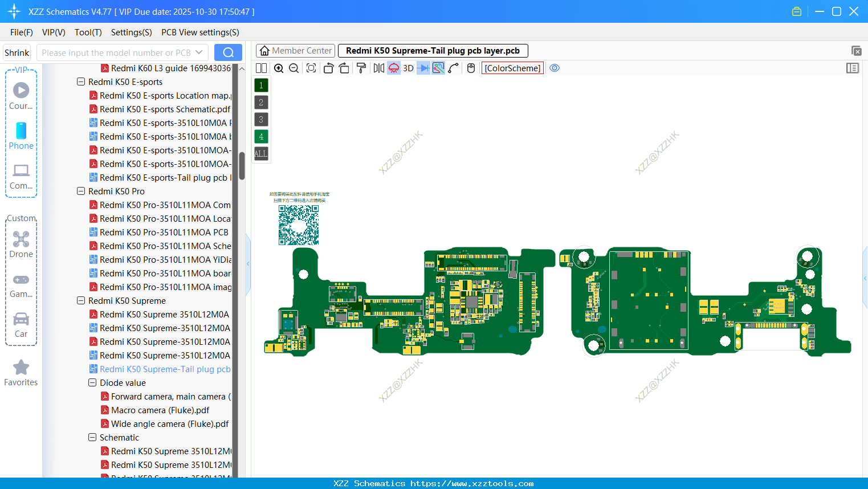
Task: Activate the mirror flip tool
Action: click(377, 68)
